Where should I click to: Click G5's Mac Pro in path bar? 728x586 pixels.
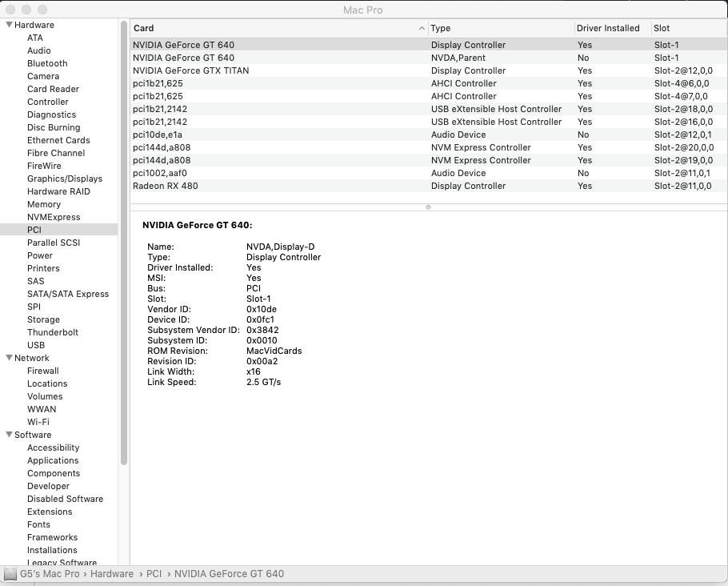tap(50, 574)
